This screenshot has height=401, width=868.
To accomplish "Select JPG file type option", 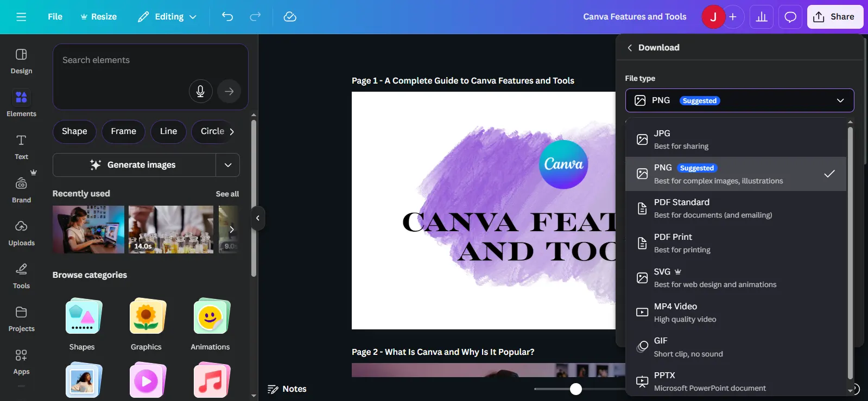I will pyautogui.click(x=736, y=139).
